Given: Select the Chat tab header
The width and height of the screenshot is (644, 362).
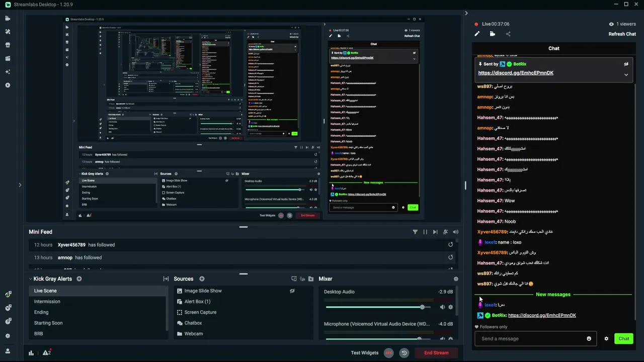Looking at the screenshot, I should [x=554, y=48].
